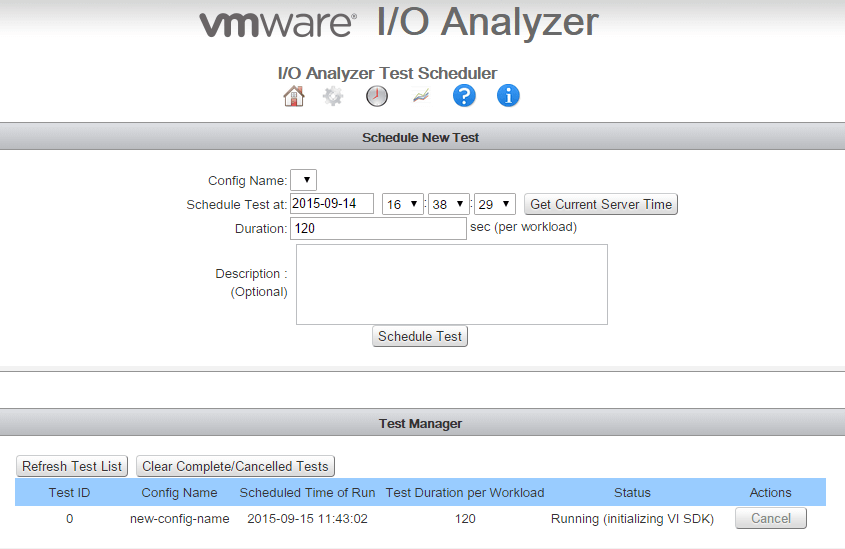Click the Duration input field
This screenshot has height=549, width=845.
coord(378,228)
